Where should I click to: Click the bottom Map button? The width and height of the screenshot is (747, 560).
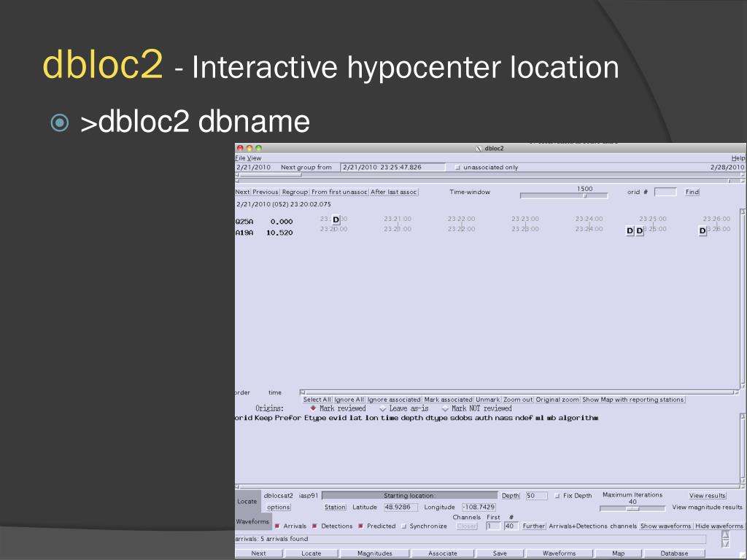[619, 553]
